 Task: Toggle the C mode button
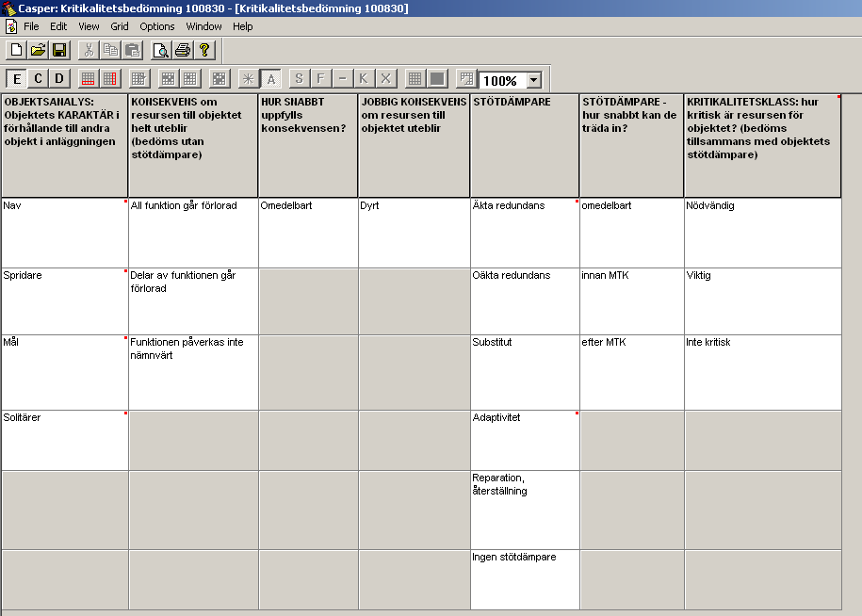(38, 78)
